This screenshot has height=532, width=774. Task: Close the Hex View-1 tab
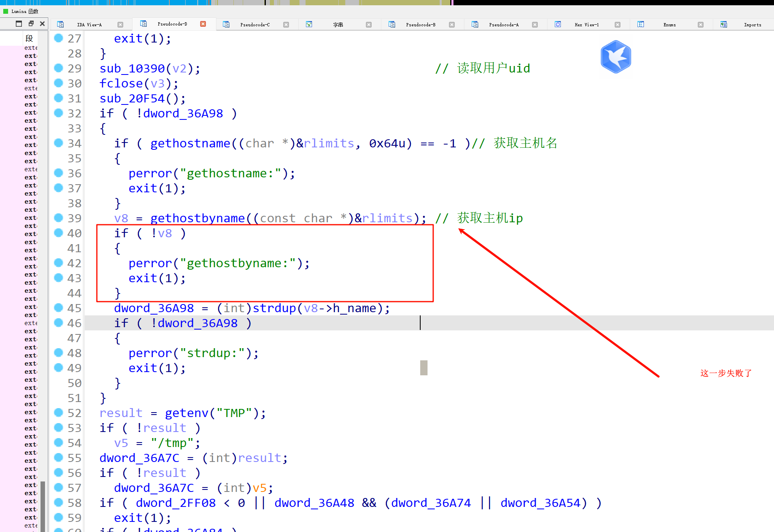pos(618,25)
